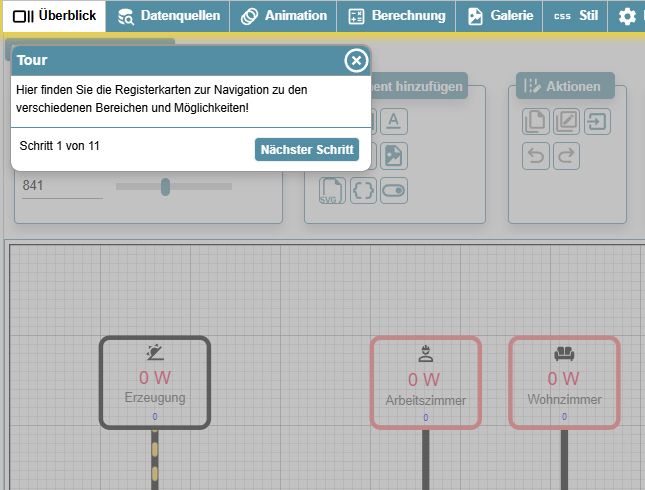Add a toggle switch element
645x490 pixels.
pyautogui.click(x=394, y=190)
